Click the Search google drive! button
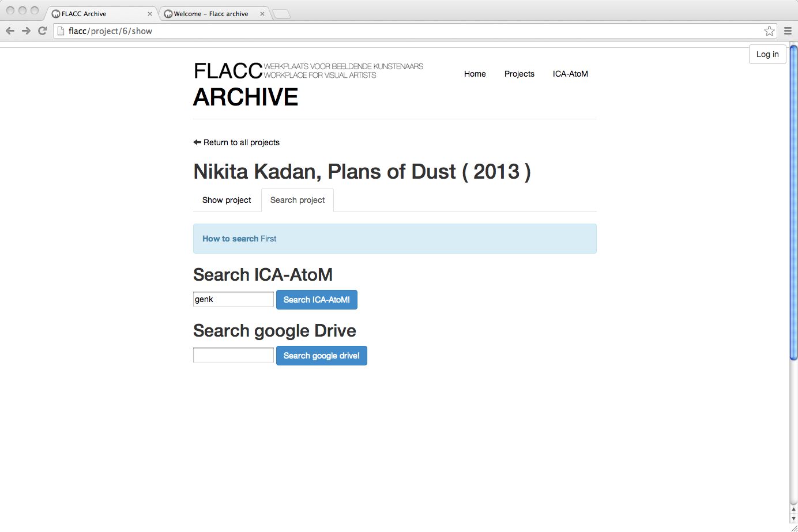Image resolution: width=798 pixels, height=532 pixels. click(321, 356)
